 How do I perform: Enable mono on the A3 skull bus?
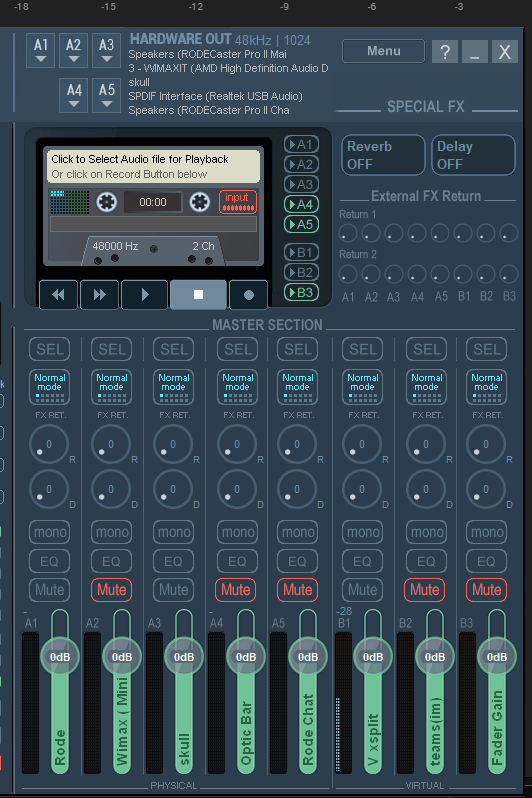174,532
